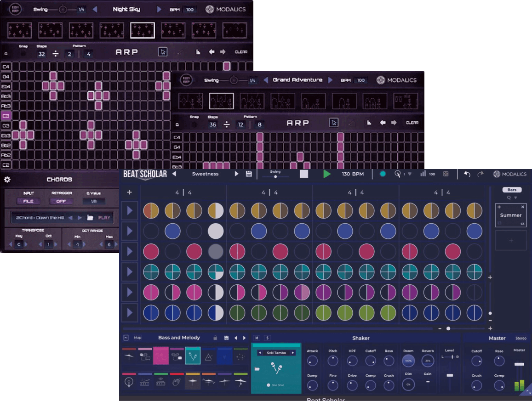The height and width of the screenshot is (401, 532).
Task: Click the Night Sky window swing knob
Action: point(63,10)
